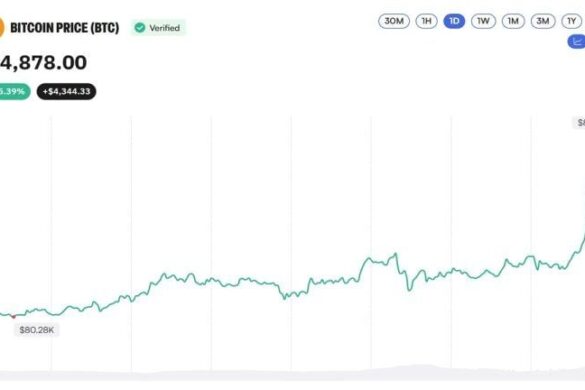This screenshot has width=585, height=390.
Task: Click the green 5.39% change badge
Action: click(14, 91)
